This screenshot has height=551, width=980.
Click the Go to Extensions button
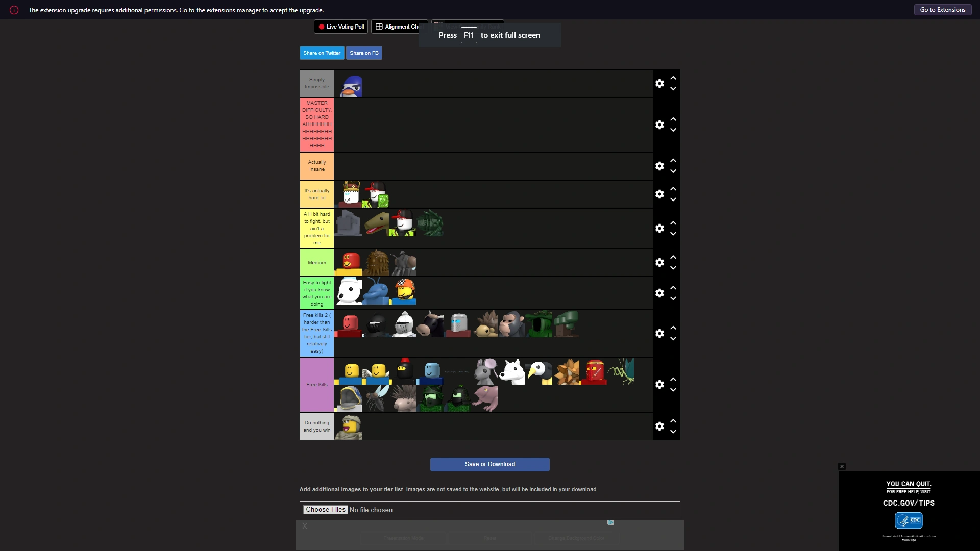tap(942, 10)
